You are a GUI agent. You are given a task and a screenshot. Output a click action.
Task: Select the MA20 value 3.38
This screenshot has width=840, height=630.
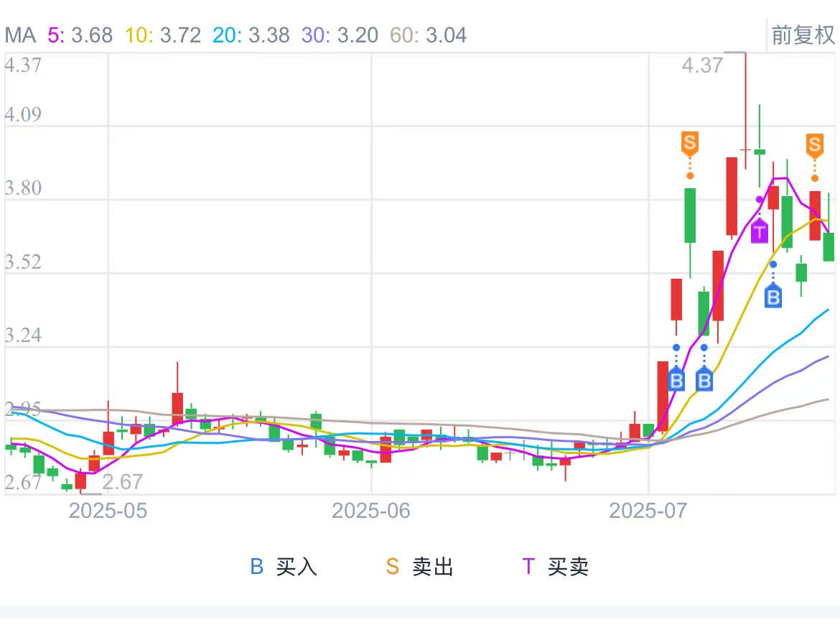coord(269,35)
